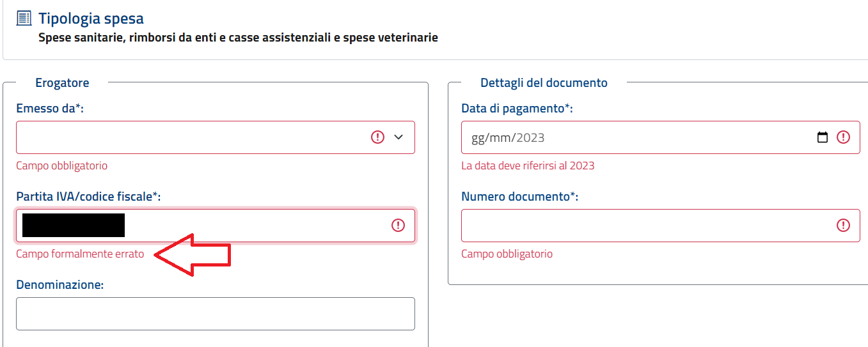
Task: Click the Campo formalmente errato message
Action: pos(80,254)
